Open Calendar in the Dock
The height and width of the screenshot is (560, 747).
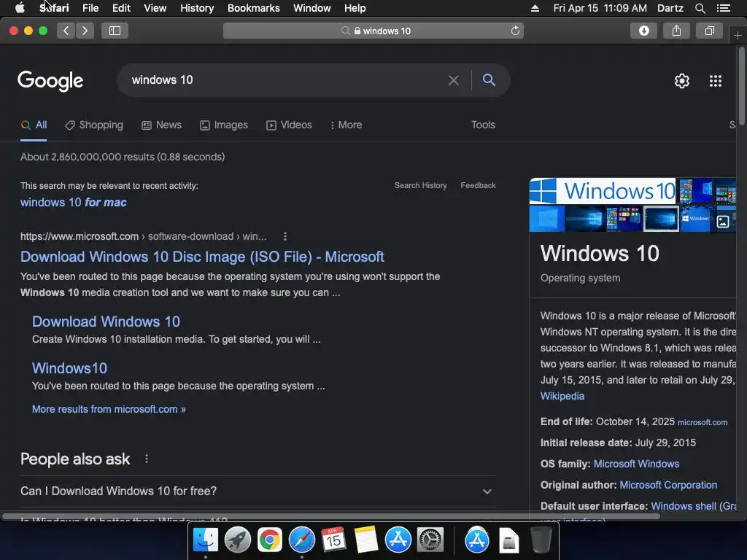[x=333, y=540]
